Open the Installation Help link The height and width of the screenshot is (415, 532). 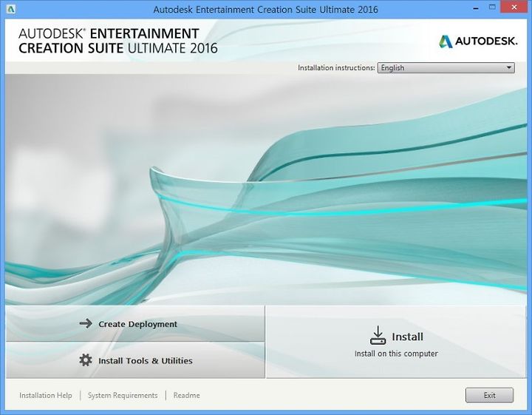tap(46, 395)
